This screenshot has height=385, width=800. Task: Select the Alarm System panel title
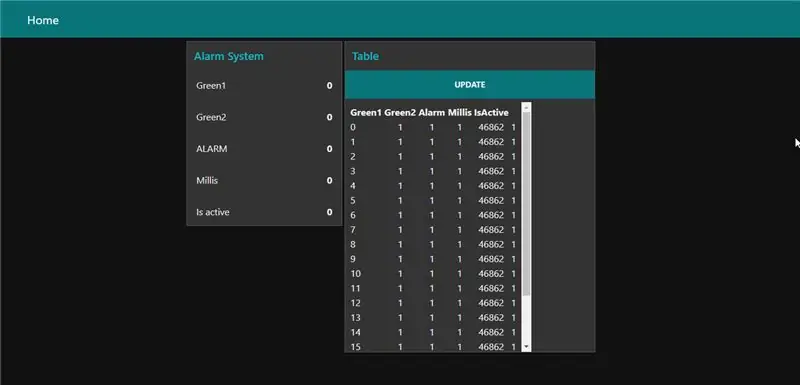(229, 56)
